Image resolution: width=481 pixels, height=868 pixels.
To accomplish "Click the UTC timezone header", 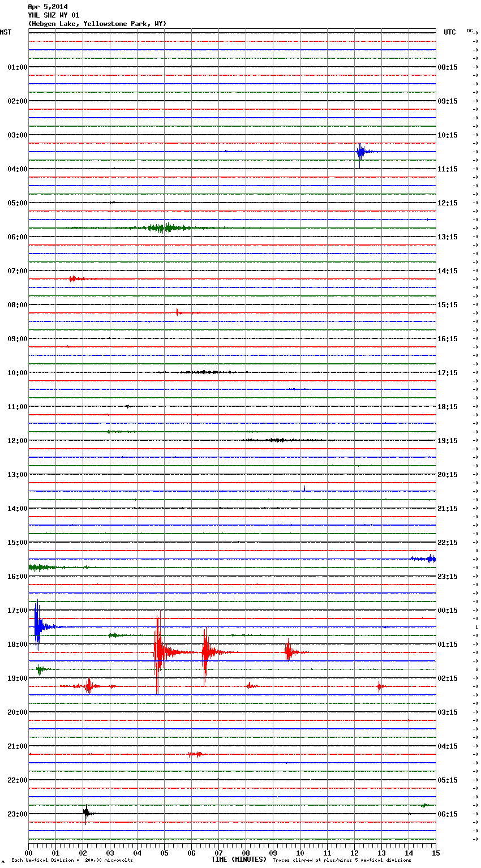I will click(450, 32).
